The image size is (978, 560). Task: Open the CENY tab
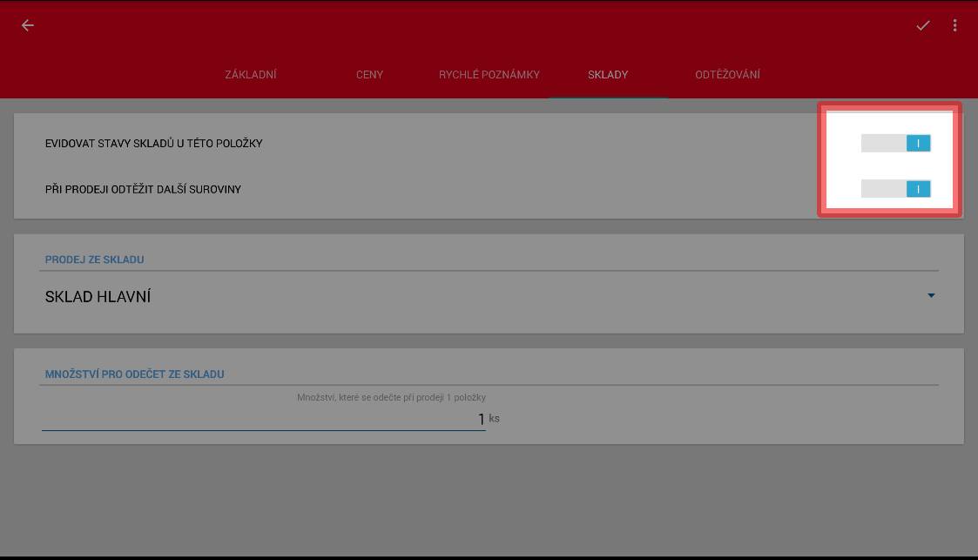(370, 75)
